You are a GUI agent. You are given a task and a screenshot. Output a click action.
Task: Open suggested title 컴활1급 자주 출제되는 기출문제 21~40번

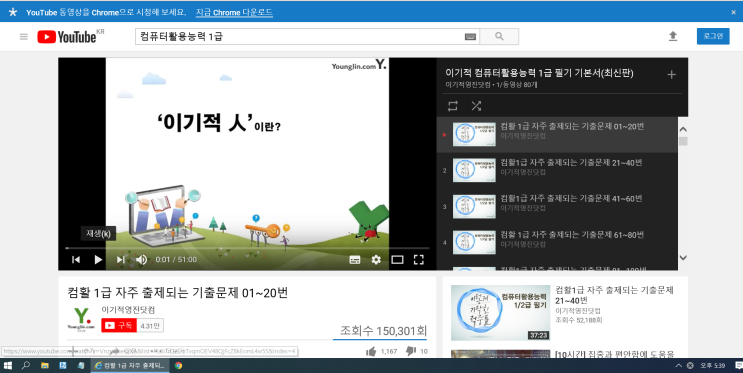(x=614, y=295)
